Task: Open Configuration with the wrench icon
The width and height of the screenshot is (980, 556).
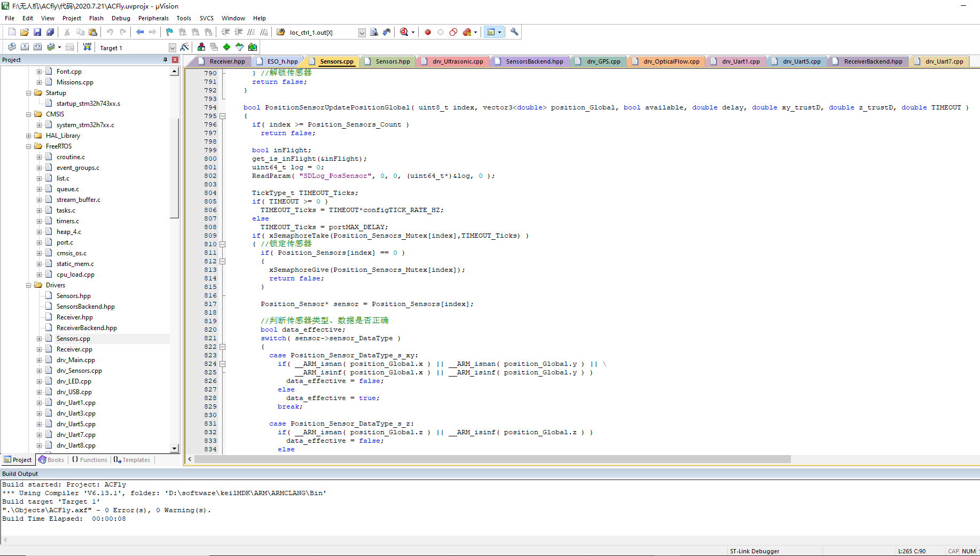Action: coord(514,32)
